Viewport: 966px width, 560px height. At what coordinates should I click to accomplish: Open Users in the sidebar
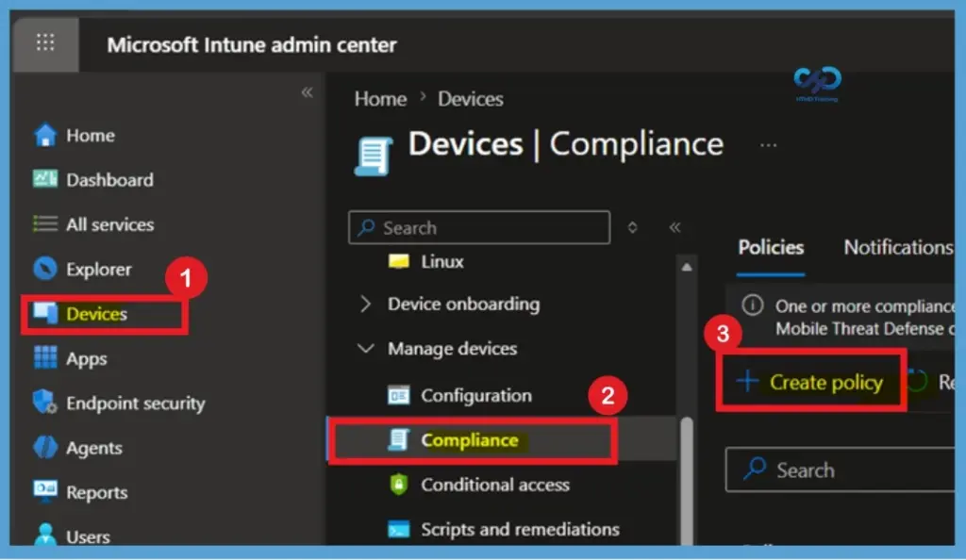[88, 536]
